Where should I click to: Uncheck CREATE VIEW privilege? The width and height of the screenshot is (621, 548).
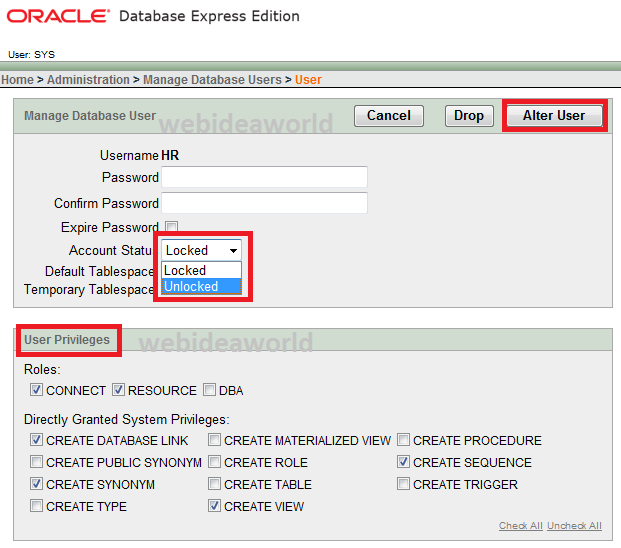click(214, 506)
